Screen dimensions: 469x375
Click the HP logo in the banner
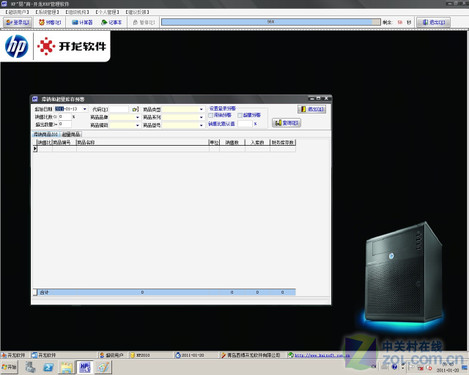[x=17, y=46]
